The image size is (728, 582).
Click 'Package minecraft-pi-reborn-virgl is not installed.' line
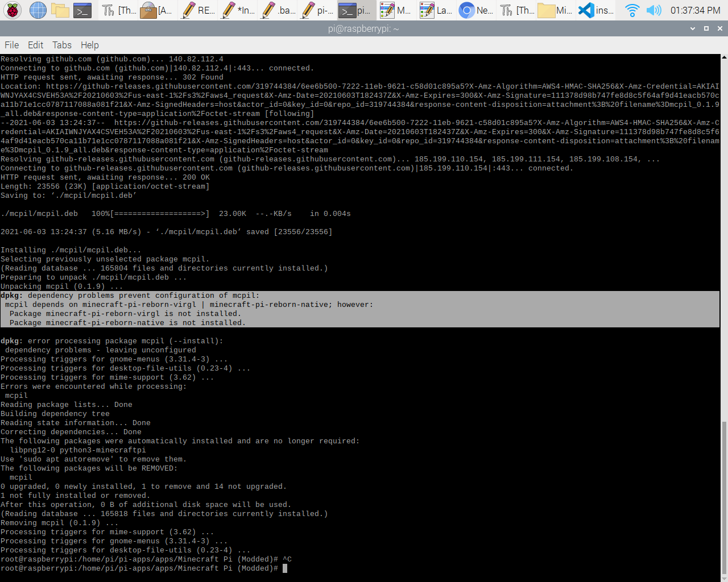tap(125, 314)
